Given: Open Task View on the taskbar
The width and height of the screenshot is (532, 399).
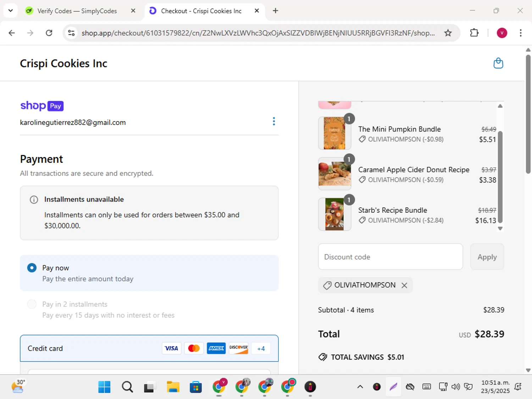Looking at the screenshot, I should (149, 387).
